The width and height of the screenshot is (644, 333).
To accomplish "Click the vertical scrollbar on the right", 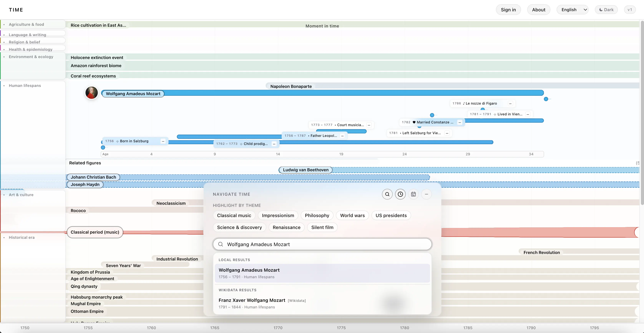I will [642, 113].
